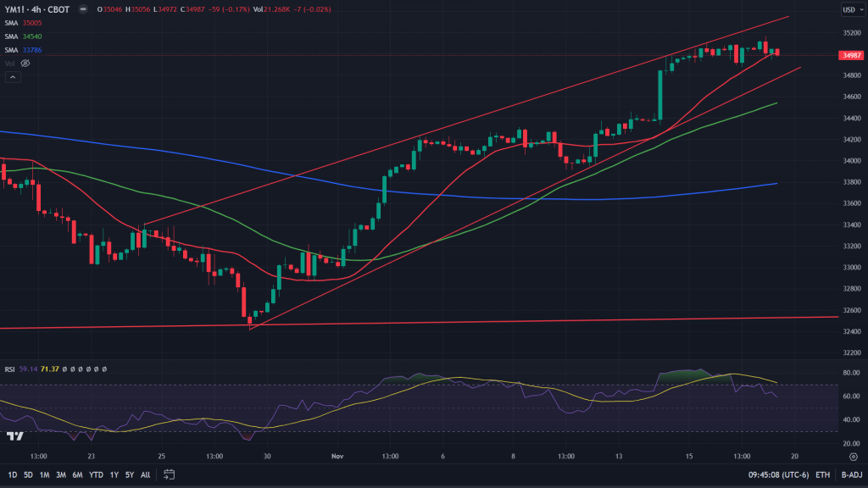Select the RSI indicator label
This screenshot has height=488, width=868.
[x=10, y=369]
